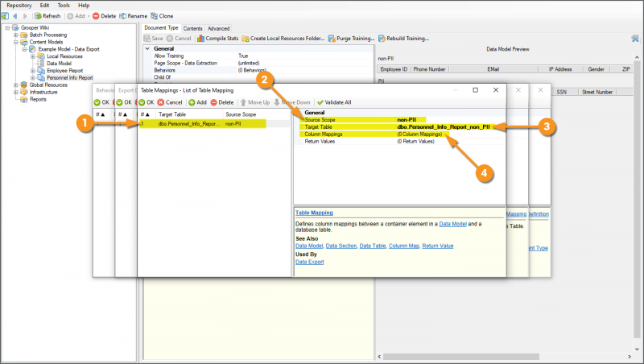This screenshot has width=644, height=364.
Task: Select Batch Processing tree item
Action: click(48, 35)
